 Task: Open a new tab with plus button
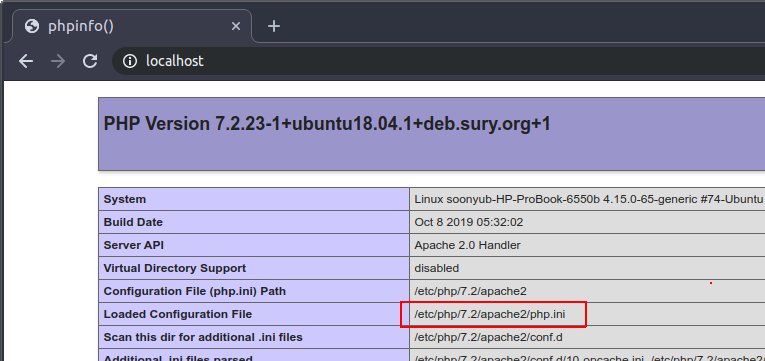[x=274, y=26]
